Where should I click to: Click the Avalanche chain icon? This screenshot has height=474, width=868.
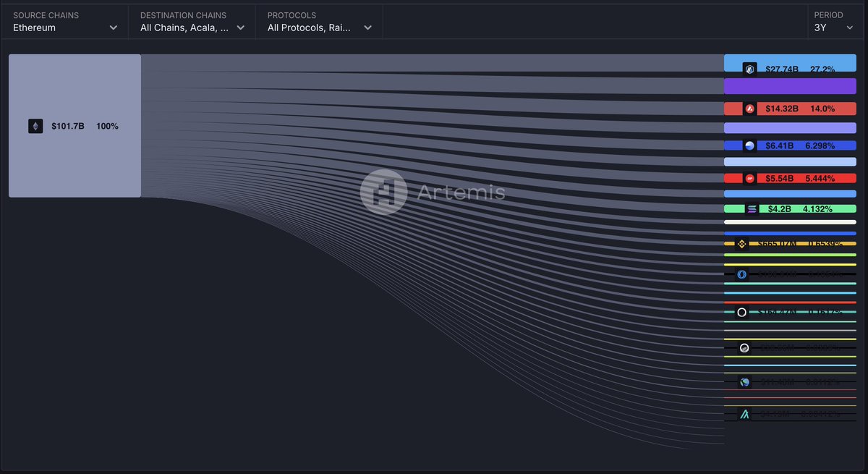coord(750,109)
